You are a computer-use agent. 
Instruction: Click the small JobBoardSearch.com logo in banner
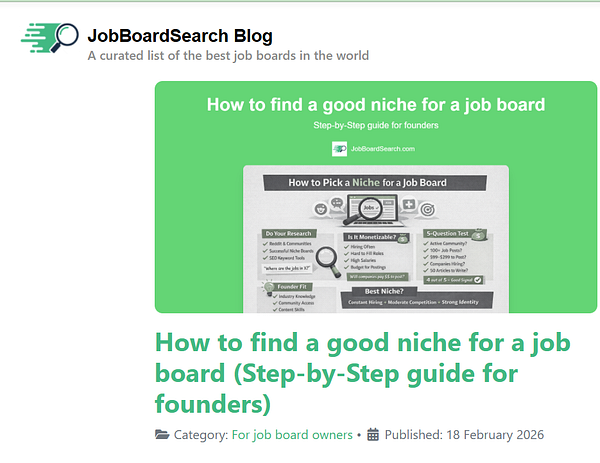coord(339,149)
